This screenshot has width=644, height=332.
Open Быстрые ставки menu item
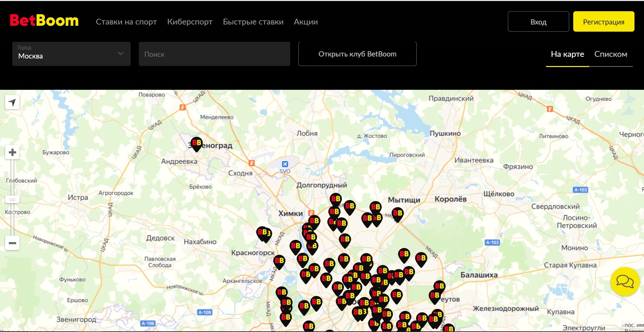(253, 22)
